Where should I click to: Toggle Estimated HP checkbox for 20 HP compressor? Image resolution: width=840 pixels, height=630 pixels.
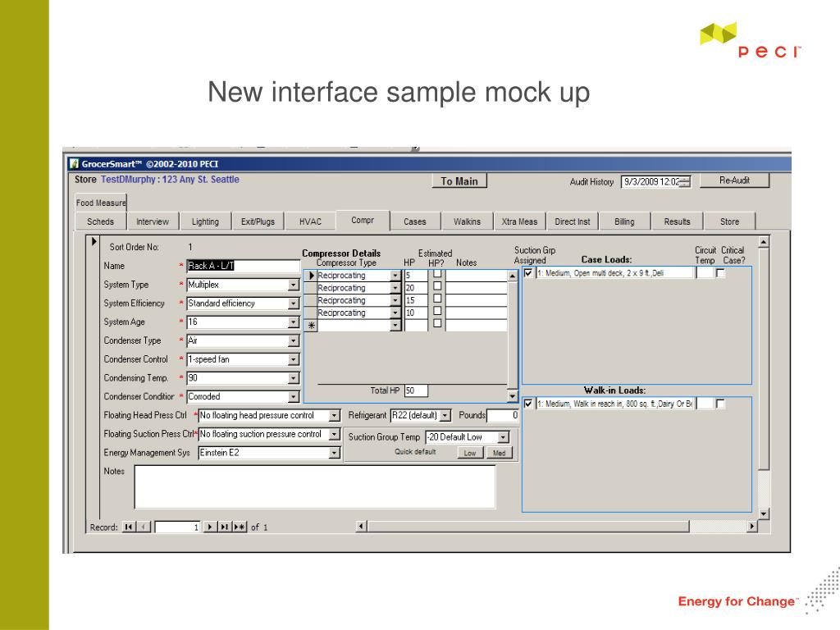tap(438, 285)
